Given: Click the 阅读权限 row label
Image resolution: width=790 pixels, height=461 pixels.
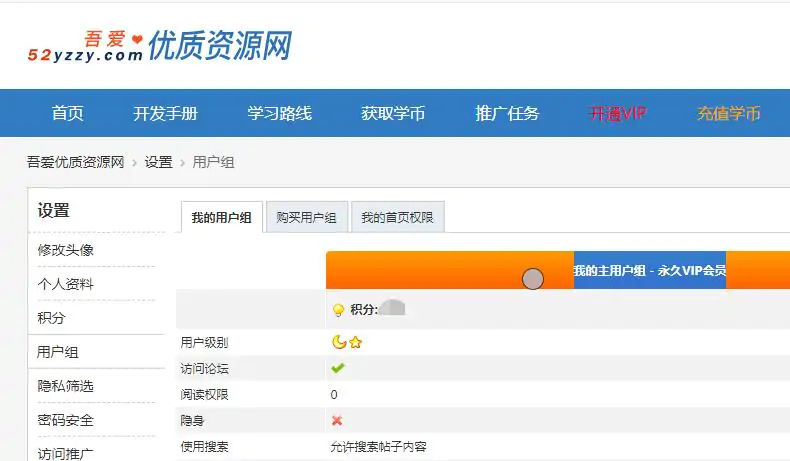Looking at the screenshot, I should [x=204, y=394].
